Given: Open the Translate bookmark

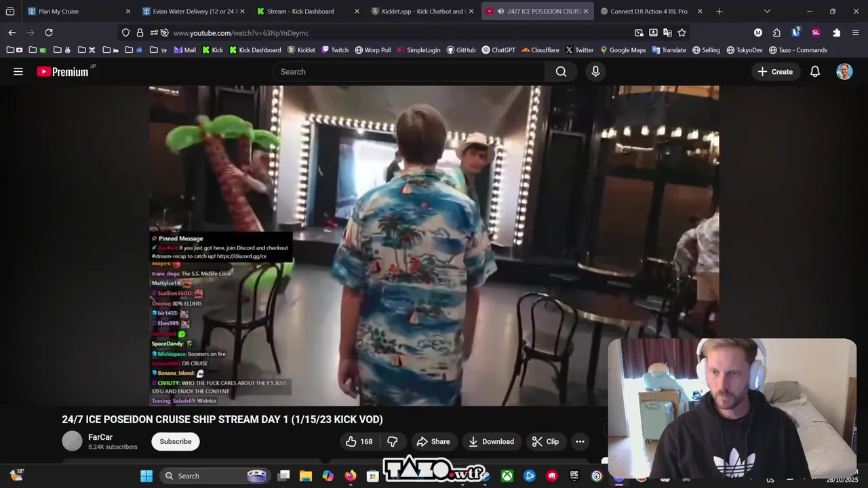Looking at the screenshot, I should pyautogui.click(x=669, y=49).
